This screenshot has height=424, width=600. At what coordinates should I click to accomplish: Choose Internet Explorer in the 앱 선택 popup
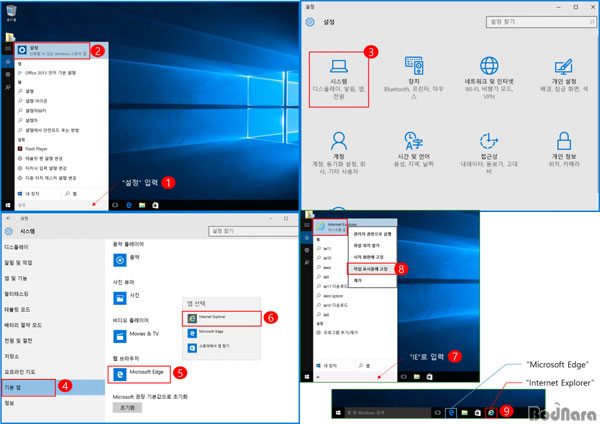216,316
